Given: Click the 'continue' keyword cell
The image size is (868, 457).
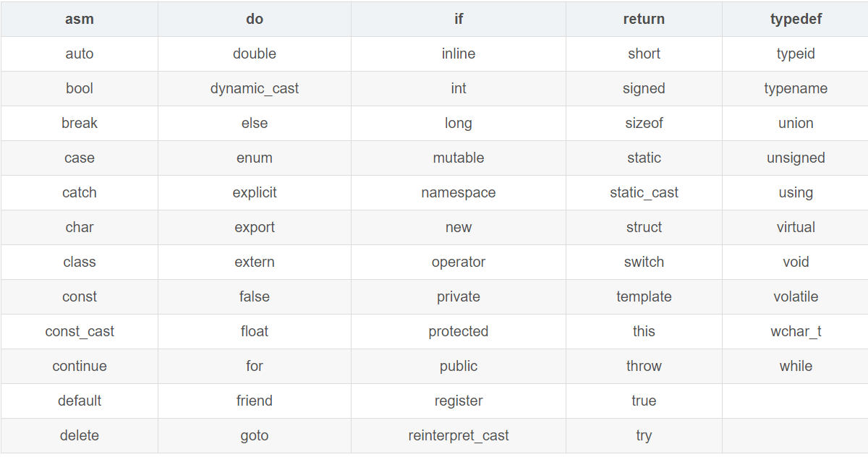Looking at the screenshot, I should 80,367.
